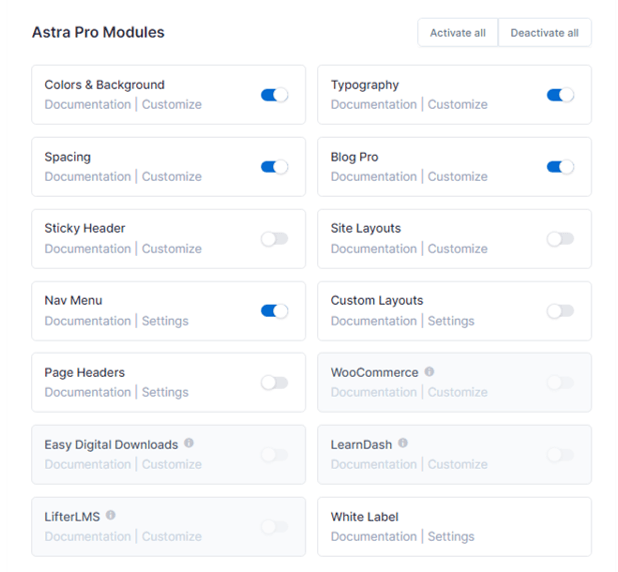Open Settings link under Nav Menu

pos(165,321)
